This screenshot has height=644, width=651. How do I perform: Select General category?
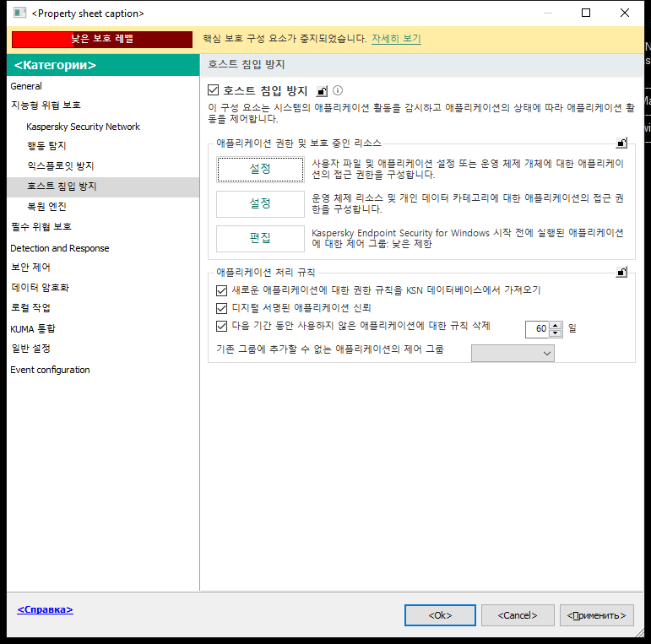(26, 86)
